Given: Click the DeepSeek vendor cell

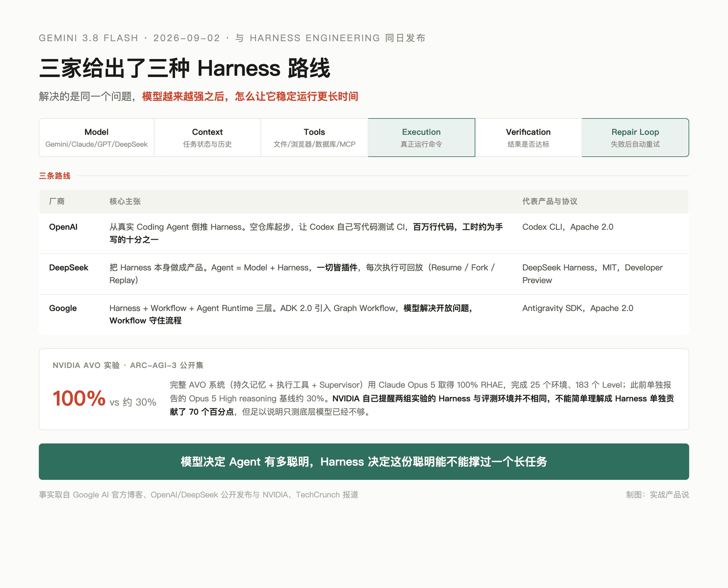Looking at the screenshot, I should pyautogui.click(x=69, y=267).
